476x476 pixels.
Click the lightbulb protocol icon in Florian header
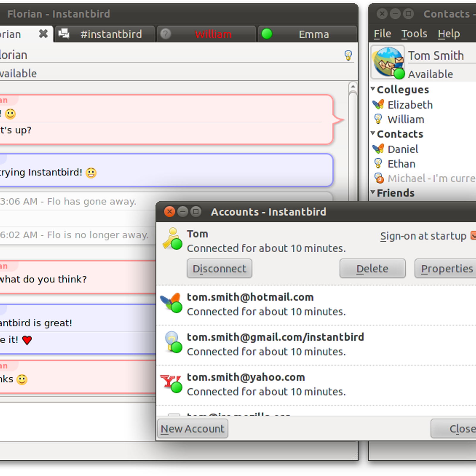348,55
